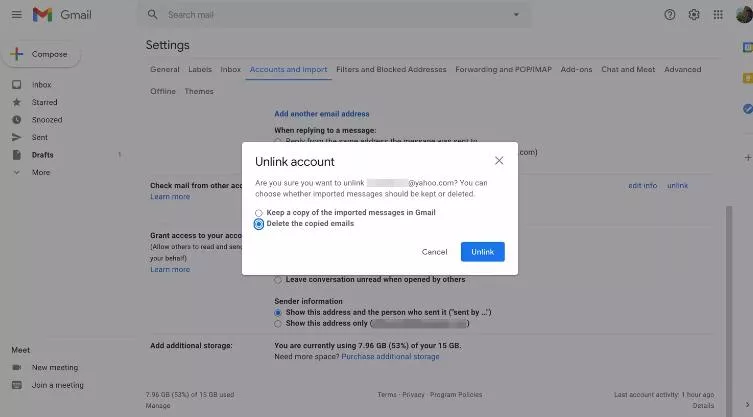Open the Keep side panel icon
This screenshot has width=753, height=417.
point(747,78)
